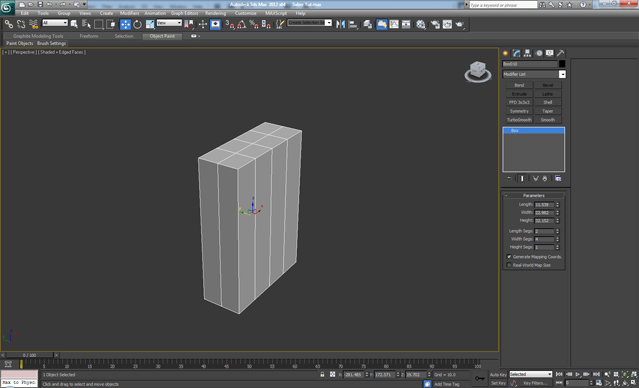Screen dimensions: 639x388
Task: Open the Select by Name dialog
Action: point(86,24)
